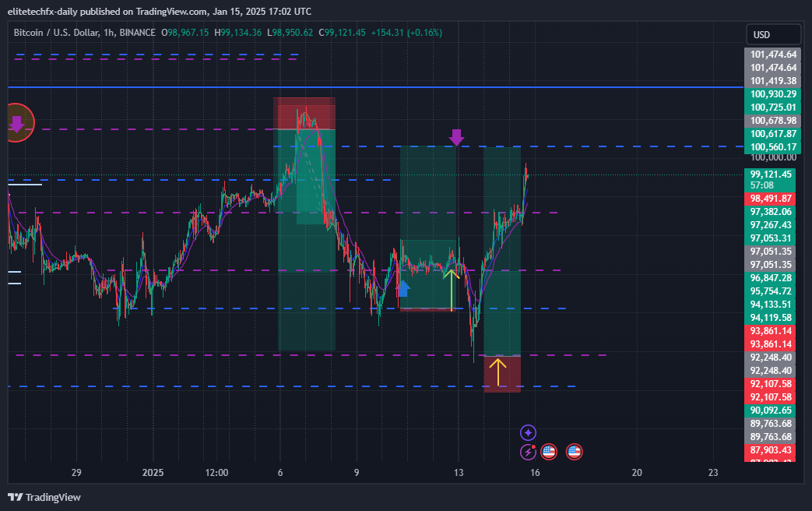Click the purple down arrow in red circle
The image size is (812, 511).
(x=16, y=123)
